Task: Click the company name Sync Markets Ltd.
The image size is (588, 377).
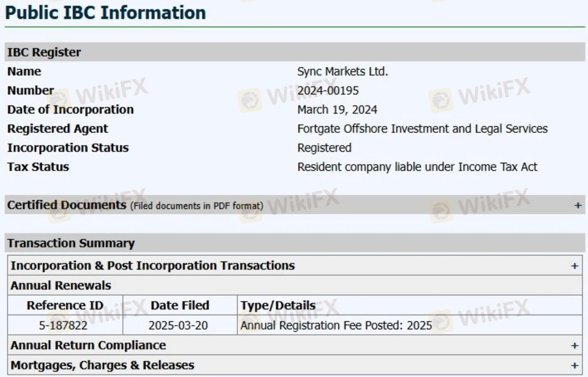Action: click(x=343, y=71)
